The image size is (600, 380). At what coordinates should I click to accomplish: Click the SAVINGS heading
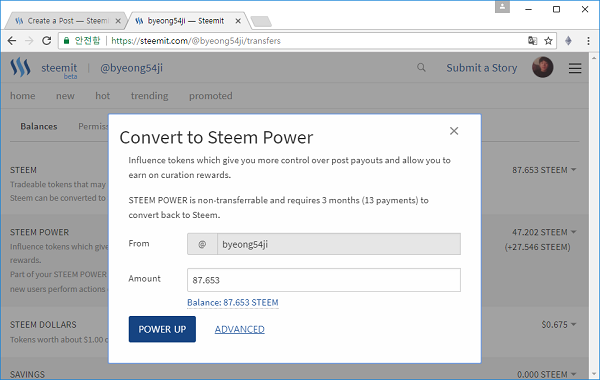coord(27,374)
